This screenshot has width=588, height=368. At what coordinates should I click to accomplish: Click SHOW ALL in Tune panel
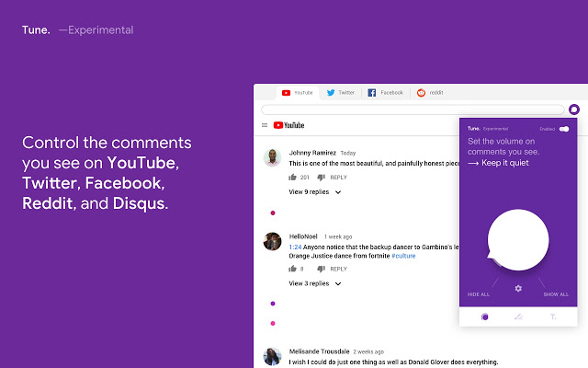coord(556,294)
